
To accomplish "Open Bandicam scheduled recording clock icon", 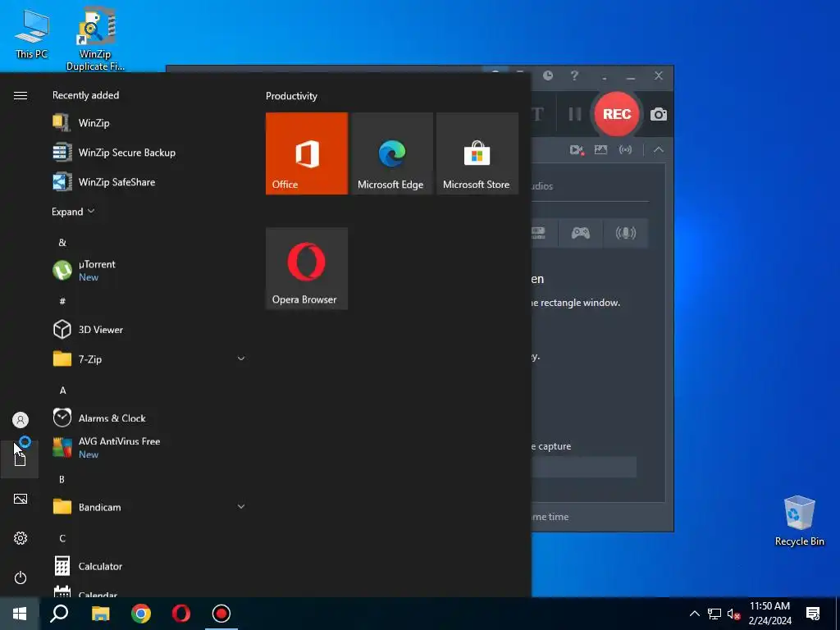I will [x=547, y=75].
